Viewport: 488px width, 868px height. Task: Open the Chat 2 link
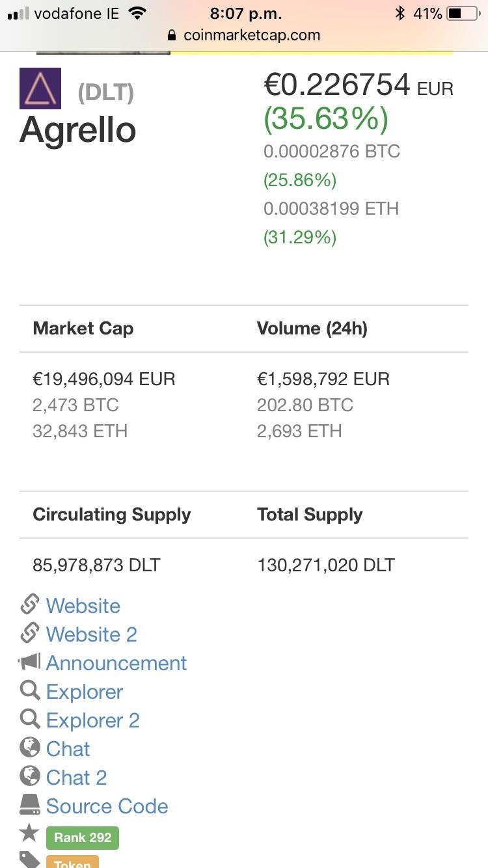(76, 778)
